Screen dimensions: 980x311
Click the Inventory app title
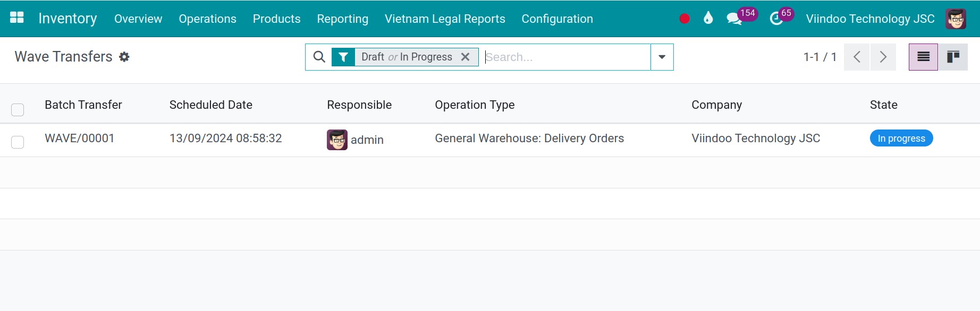pos(67,19)
